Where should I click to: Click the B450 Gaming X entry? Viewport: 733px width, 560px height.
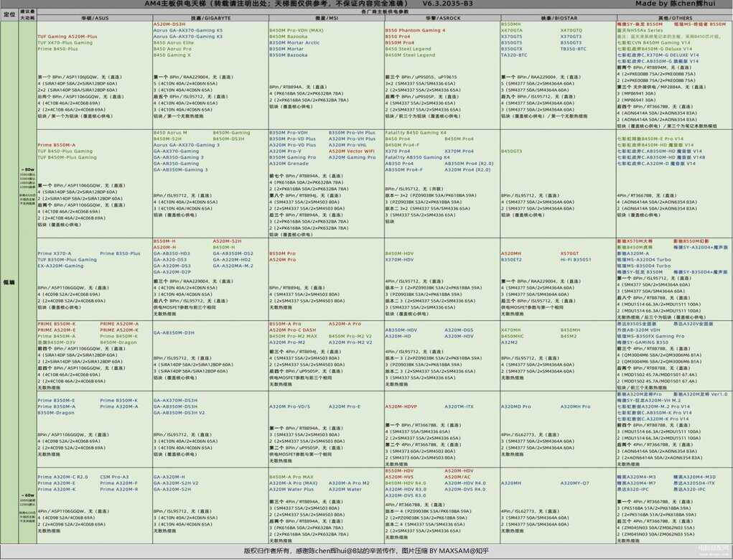(172, 55)
